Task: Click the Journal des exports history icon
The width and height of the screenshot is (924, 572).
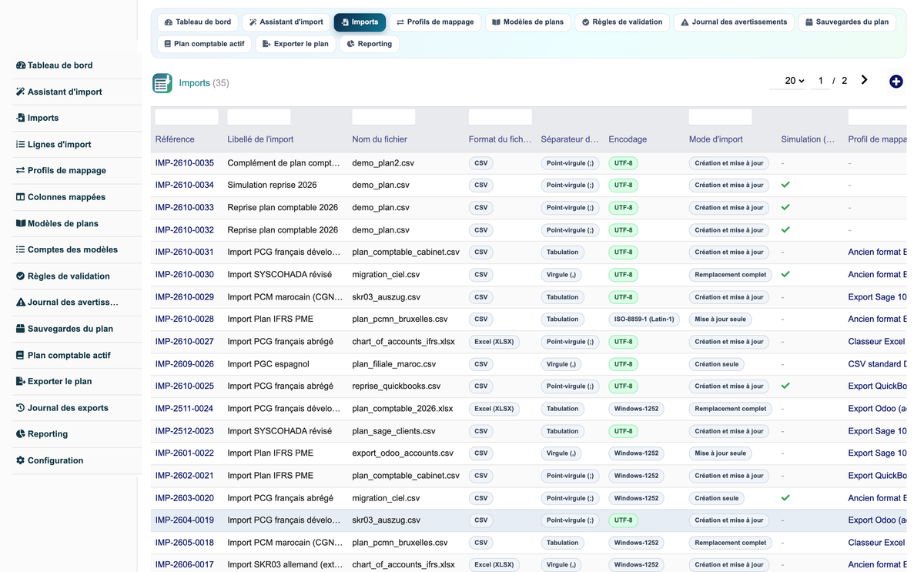Action: coord(21,408)
